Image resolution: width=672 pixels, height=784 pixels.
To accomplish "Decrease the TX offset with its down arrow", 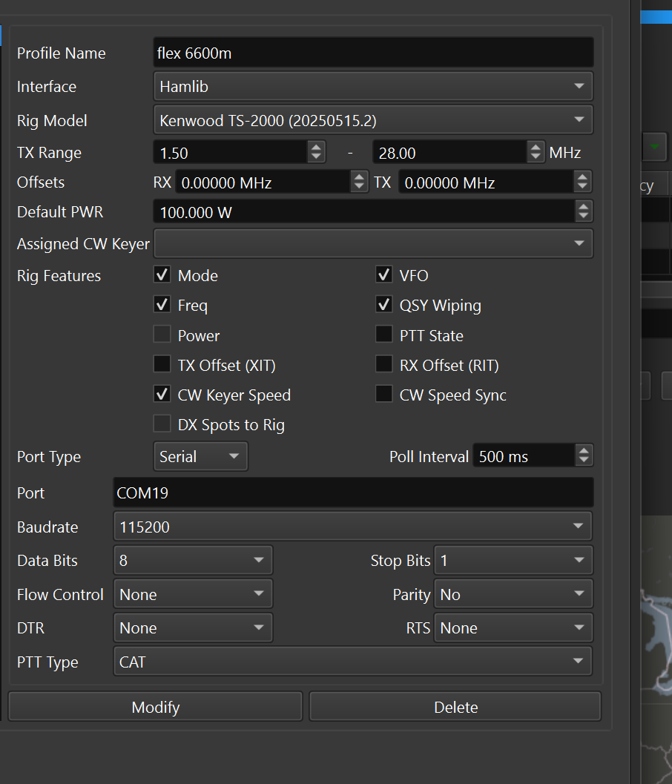I will pos(582,188).
